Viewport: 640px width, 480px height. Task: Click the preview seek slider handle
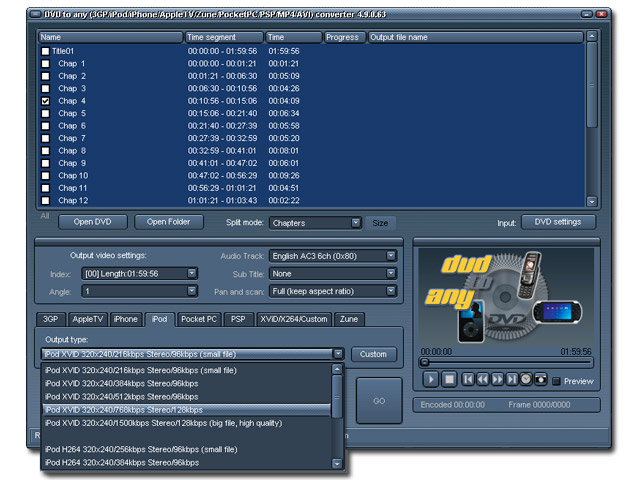coord(425,362)
